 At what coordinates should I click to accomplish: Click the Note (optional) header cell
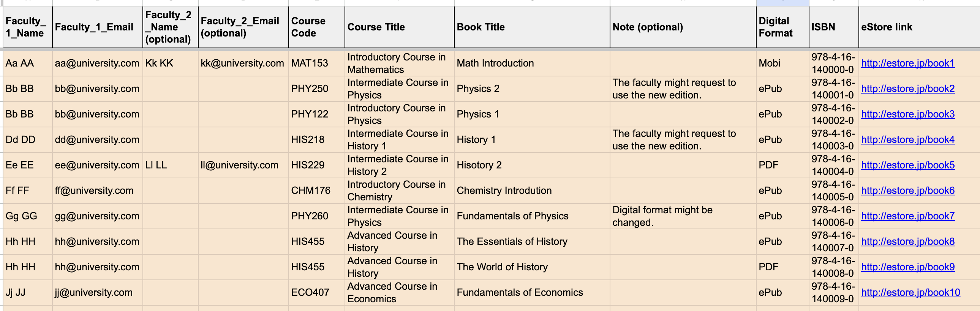(683, 27)
